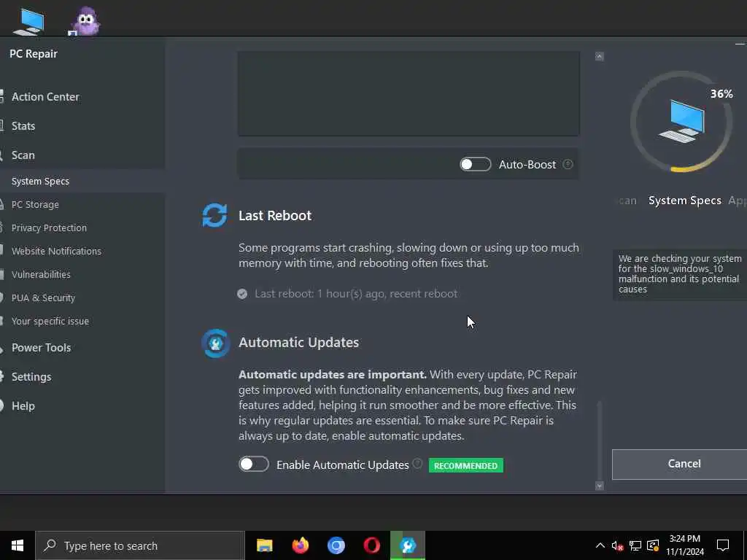Click the vertical scrollbar thumb
Screen dimensions: 747x560
coord(600,440)
